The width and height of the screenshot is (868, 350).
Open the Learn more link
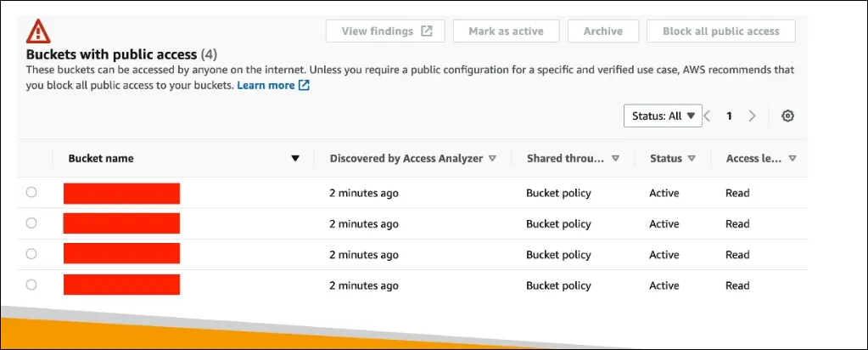point(272,86)
